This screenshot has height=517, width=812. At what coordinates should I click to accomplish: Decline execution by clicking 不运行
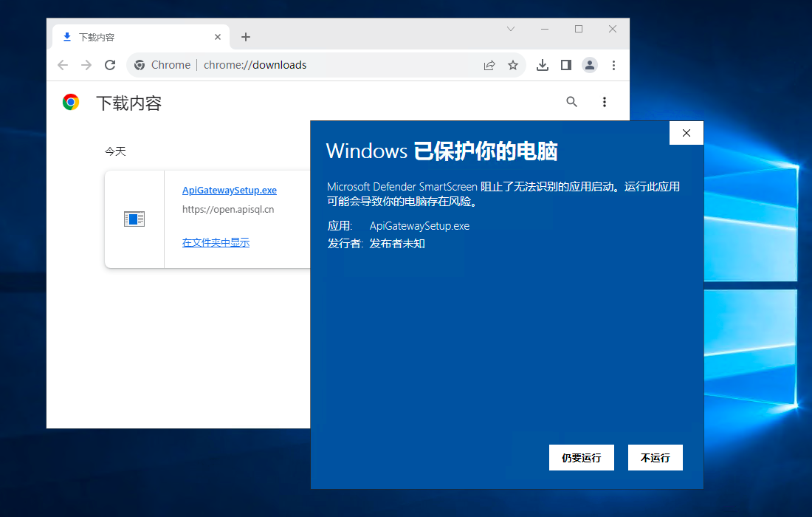655,457
